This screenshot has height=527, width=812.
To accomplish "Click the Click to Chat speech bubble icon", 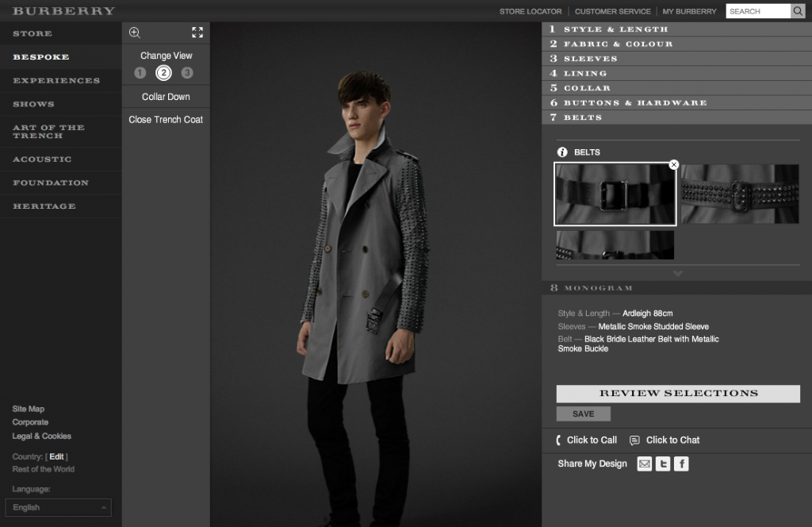I will point(634,440).
